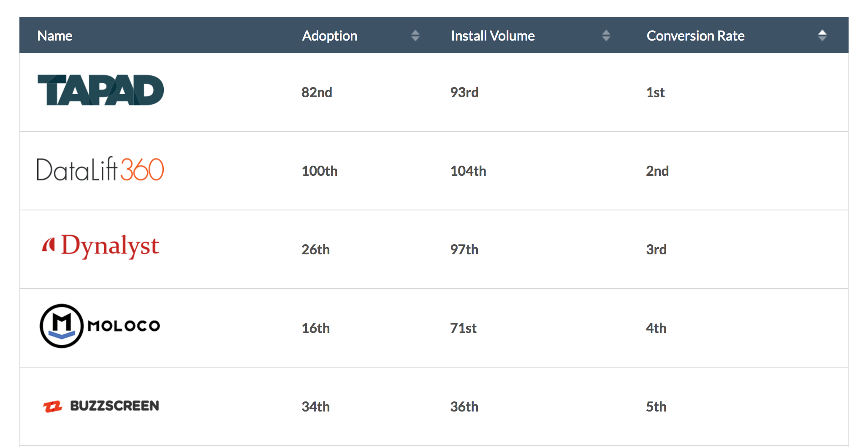Viewport: 868px width, 447px height.
Task: Click the TAPAD logo
Action: click(100, 90)
